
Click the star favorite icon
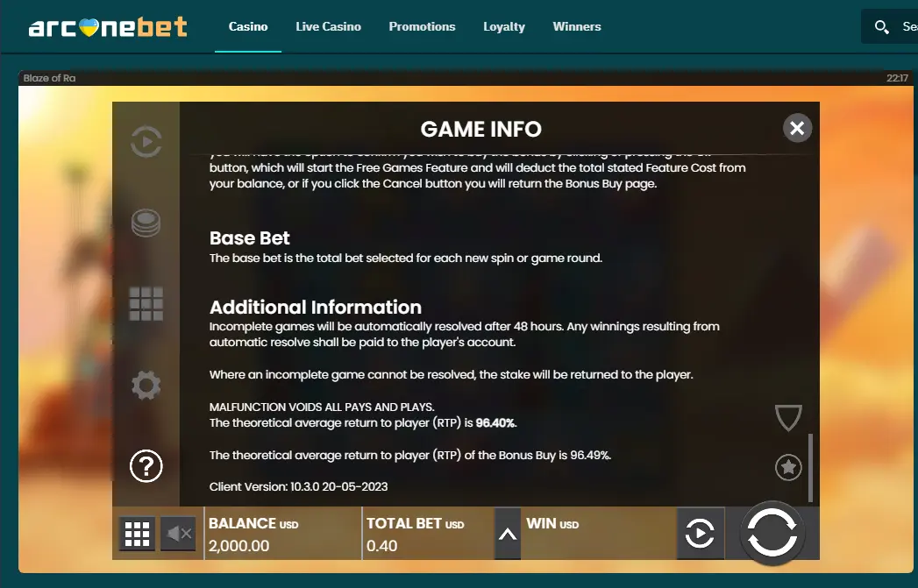point(788,467)
